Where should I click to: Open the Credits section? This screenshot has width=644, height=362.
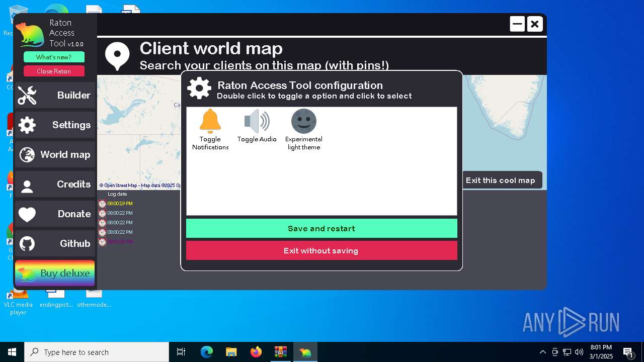[55, 184]
